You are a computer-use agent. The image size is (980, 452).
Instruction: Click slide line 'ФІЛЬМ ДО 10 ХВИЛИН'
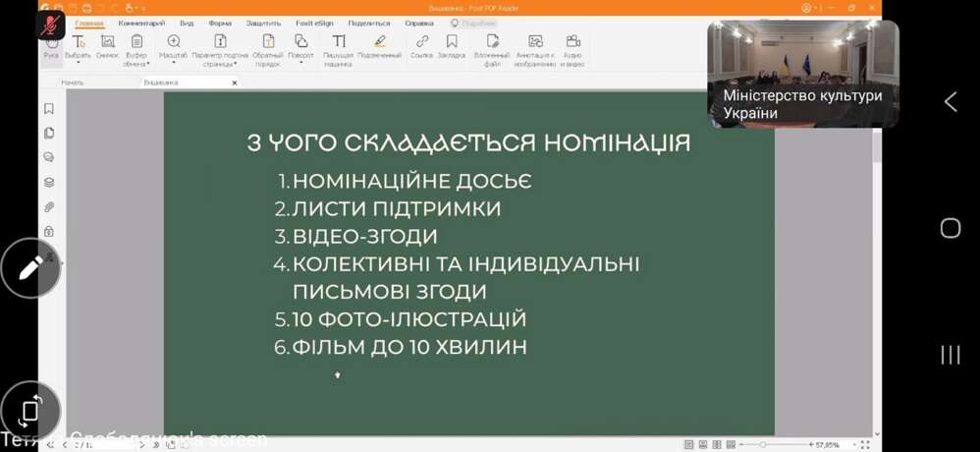click(x=409, y=347)
